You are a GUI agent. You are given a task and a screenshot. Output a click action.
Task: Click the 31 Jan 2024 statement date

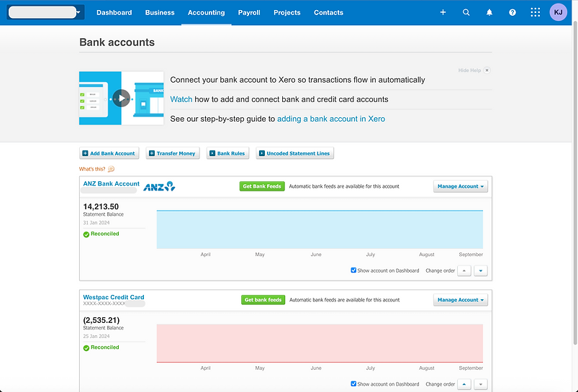pos(96,222)
